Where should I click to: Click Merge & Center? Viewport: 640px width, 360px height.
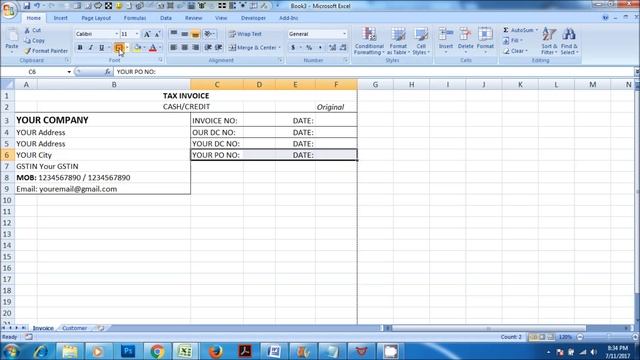click(x=252, y=48)
